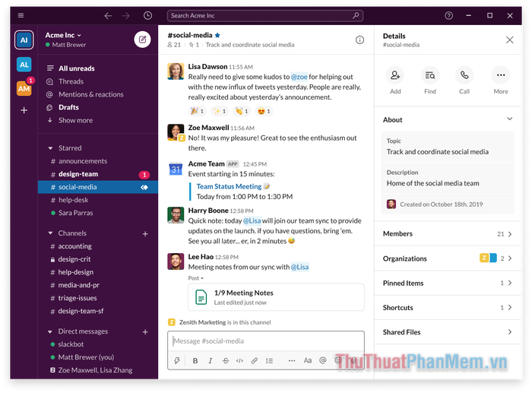Viewport: 532px width, 393px height.
Task: Click the @zoe mention link
Action: (x=299, y=77)
